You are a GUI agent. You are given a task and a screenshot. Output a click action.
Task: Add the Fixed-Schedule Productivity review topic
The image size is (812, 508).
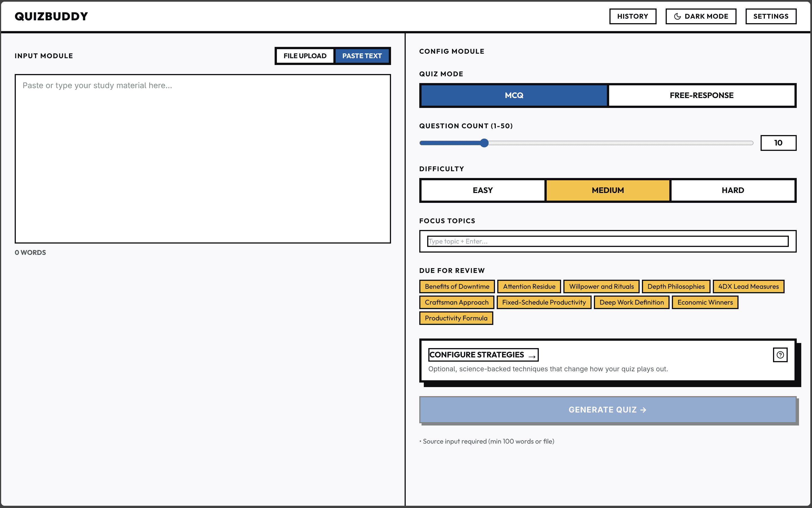point(544,302)
